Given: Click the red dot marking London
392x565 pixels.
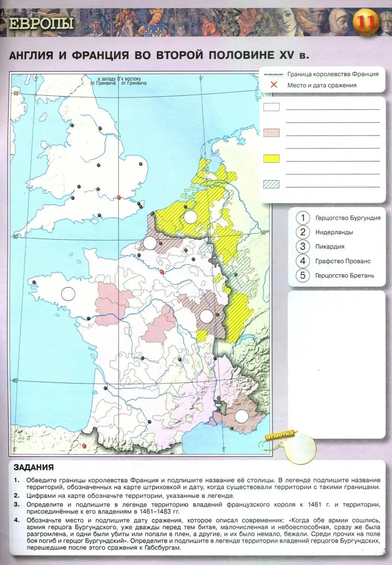Looking at the screenshot, I should point(119,197).
